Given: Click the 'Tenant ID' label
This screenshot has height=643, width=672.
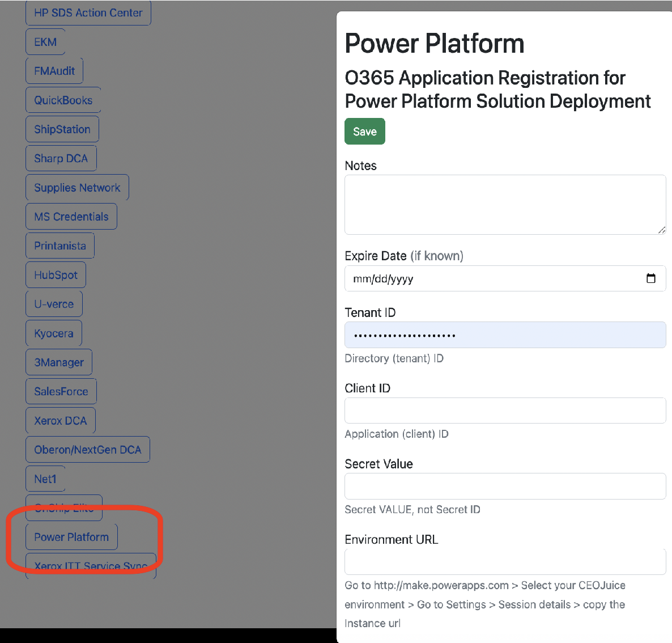Looking at the screenshot, I should click(x=370, y=312).
